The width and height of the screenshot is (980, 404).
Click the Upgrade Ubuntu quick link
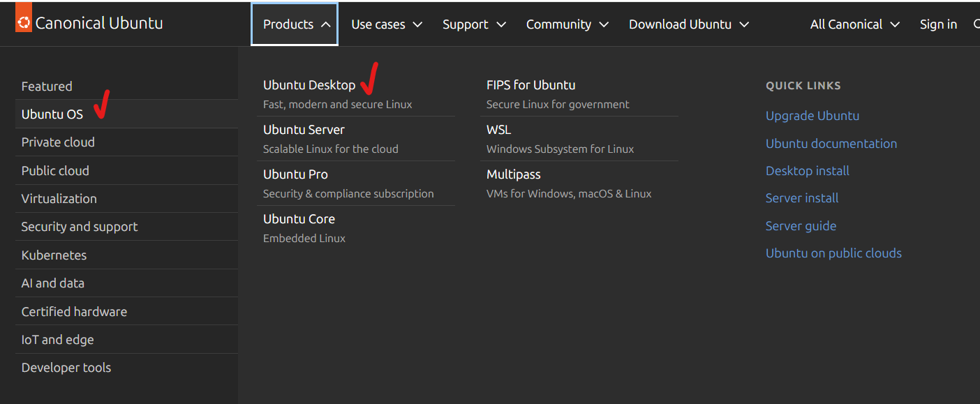(812, 116)
